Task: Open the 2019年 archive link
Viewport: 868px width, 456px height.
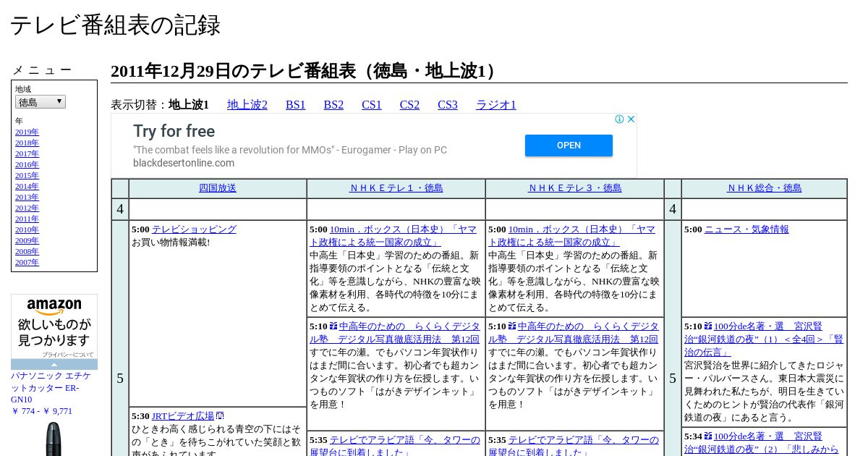Action: pos(27,132)
